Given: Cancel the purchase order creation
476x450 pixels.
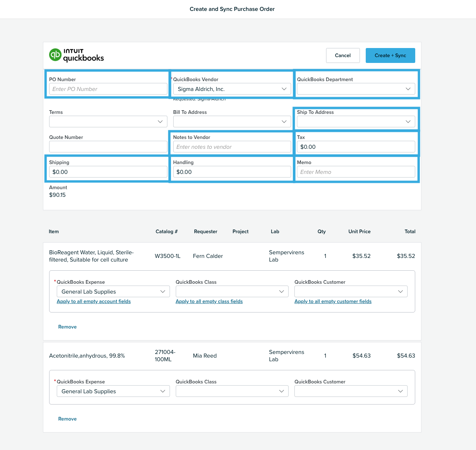Looking at the screenshot, I should click(x=343, y=55).
